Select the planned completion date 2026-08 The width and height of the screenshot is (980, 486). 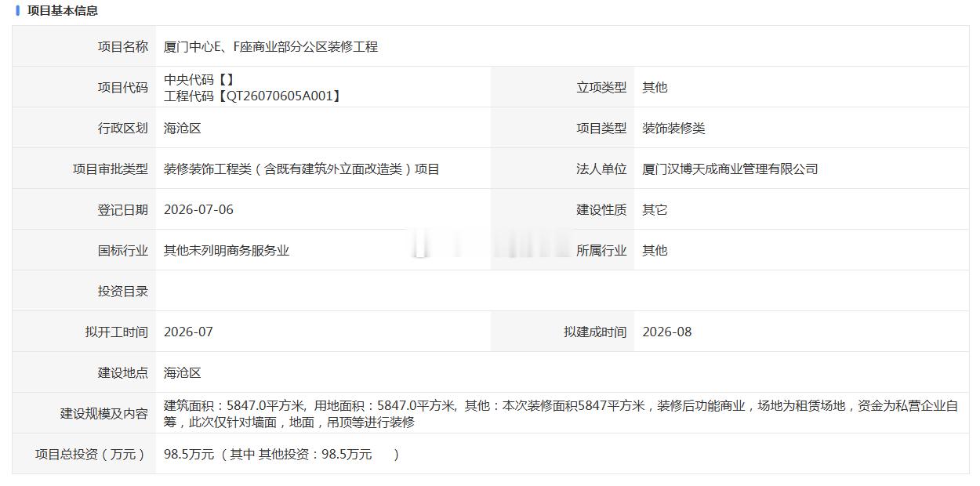coord(667,332)
